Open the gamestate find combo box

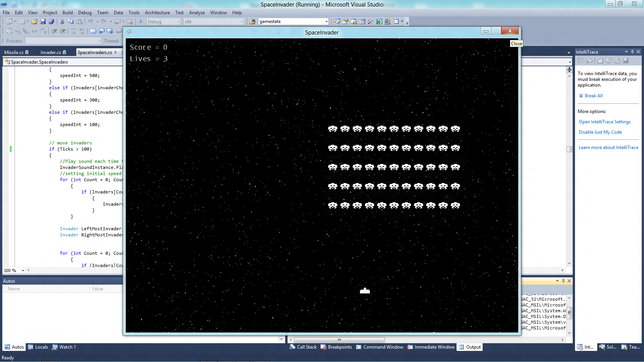coord(327,21)
